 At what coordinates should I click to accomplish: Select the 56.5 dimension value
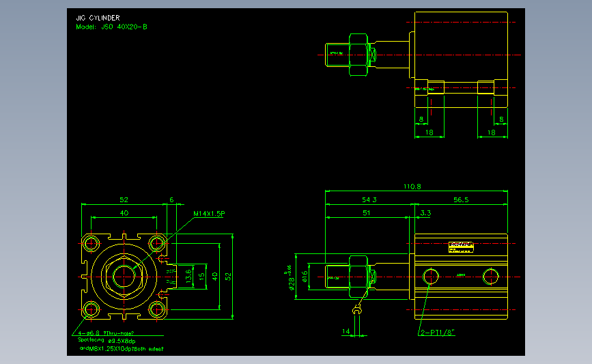(461, 199)
